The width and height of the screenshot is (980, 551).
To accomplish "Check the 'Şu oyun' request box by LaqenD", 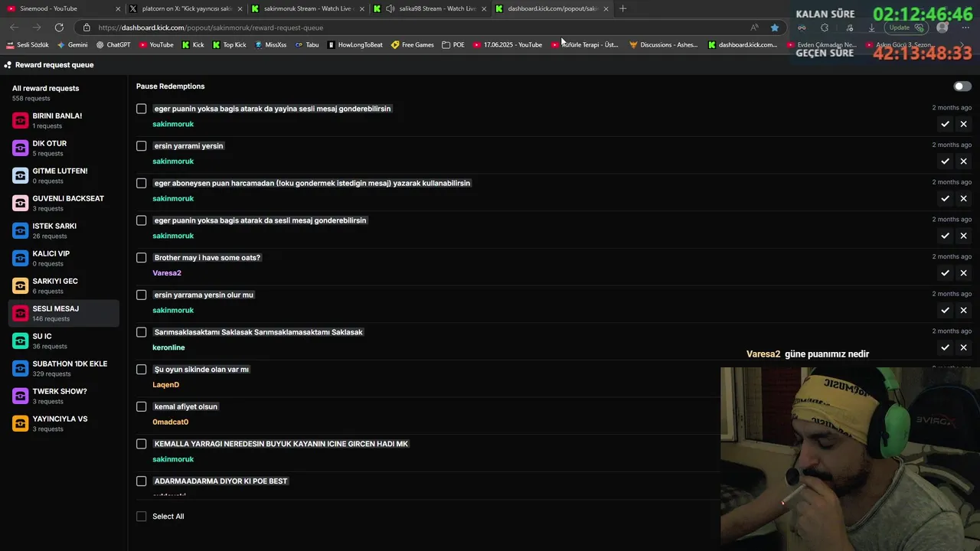I will click(x=141, y=370).
